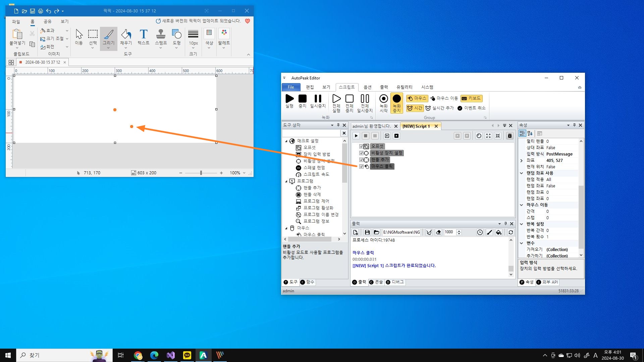The image size is (644, 362).
Task: Collapse the 매크로 설정 tree node
Action: tap(286, 141)
